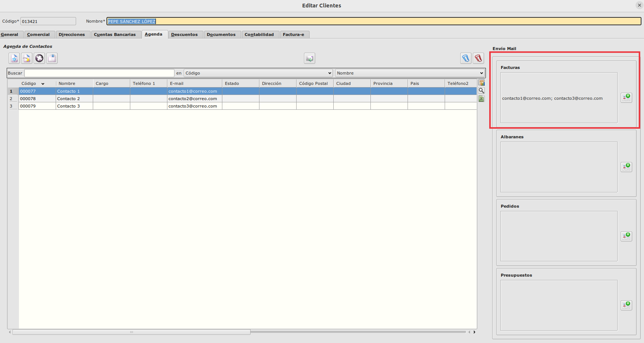Click the Provincia column header
Image resolution: width=644 pixels, height=343 pixels.
(x=389, y=83)
